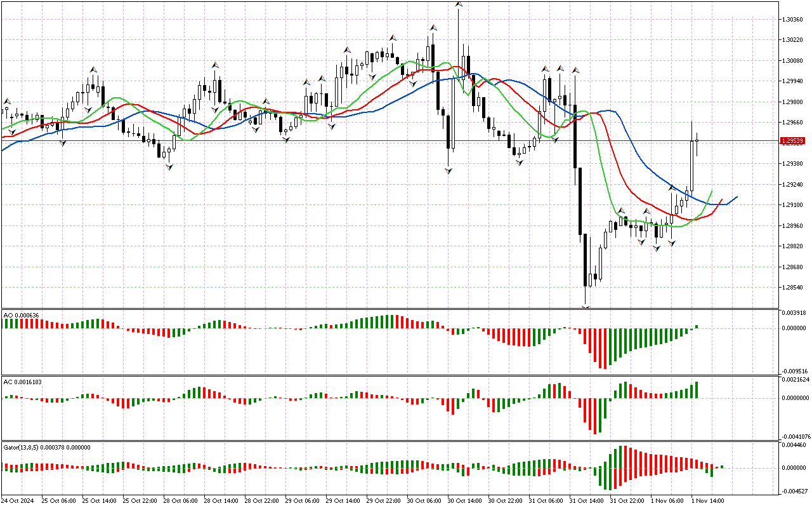This screenshot has width=812, height=508.
Task: Select the 31 Oct 06:00 time label
Action: click(547, 500)
